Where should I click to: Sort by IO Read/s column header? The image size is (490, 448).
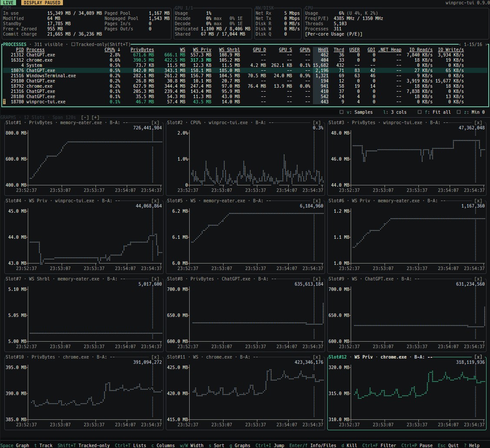coord(421,50)
